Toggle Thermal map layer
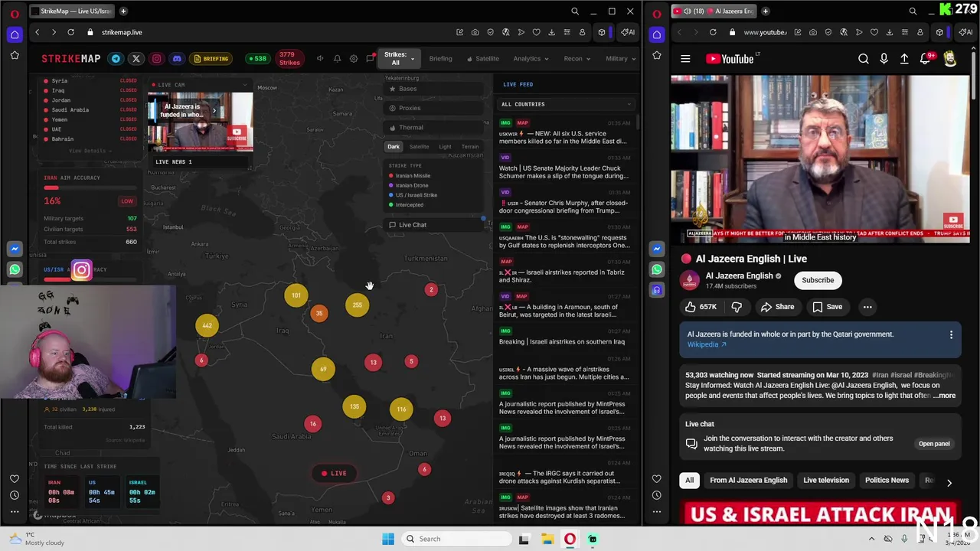The image size is (980, 551). coord(434,128)
